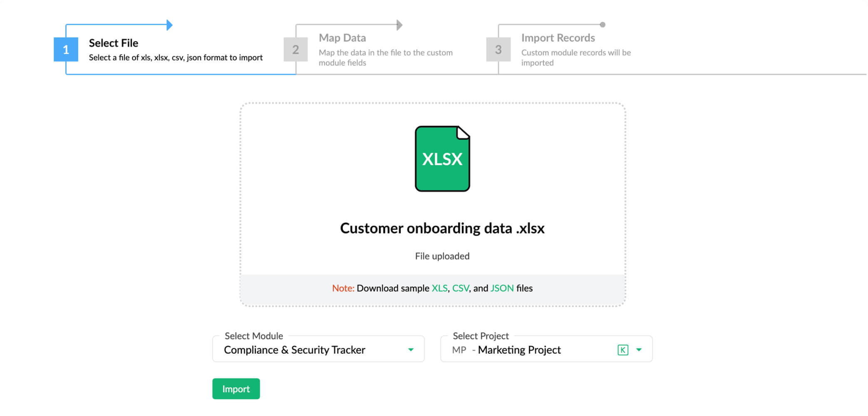Click the Import button
The width and height of the screenshot is (868, 416).
click(236, 389)
